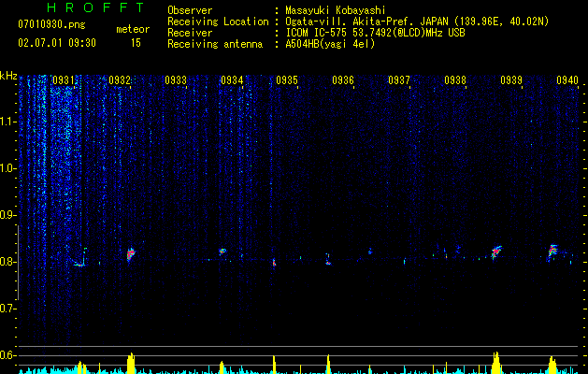
Task: Click the bright echo between 0939 and 0940
Action: point(552,251)
